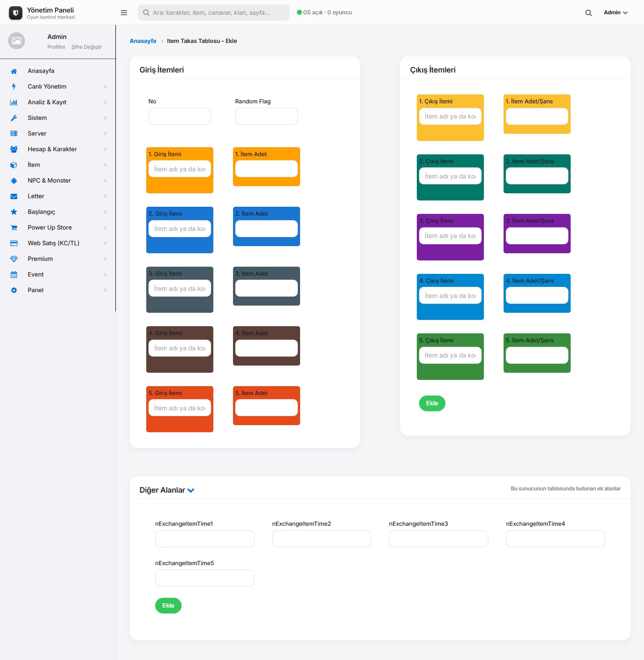Click the Hesap & Karakter users icon

pyautogui.click(x=14, y=149)
